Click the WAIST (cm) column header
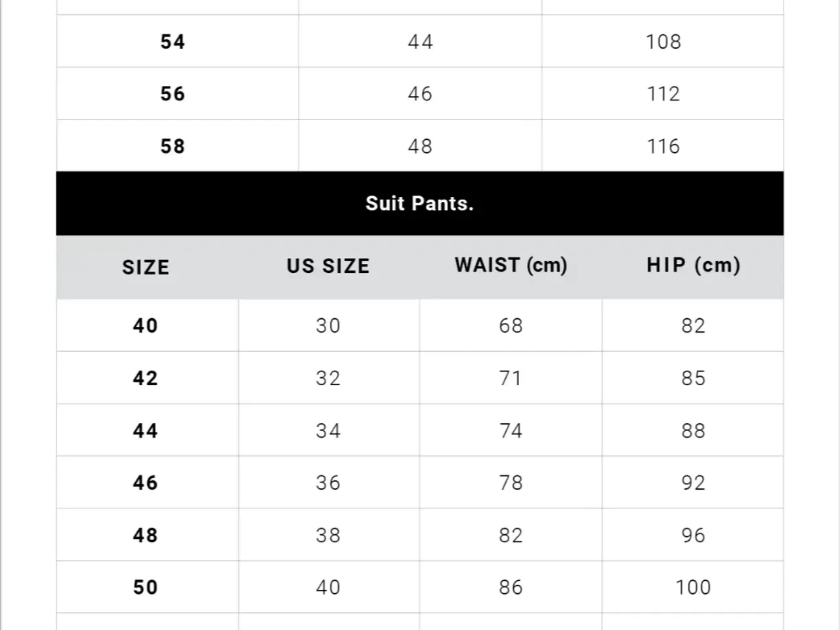This screenshot has width=840, height=630. [511, 265]
